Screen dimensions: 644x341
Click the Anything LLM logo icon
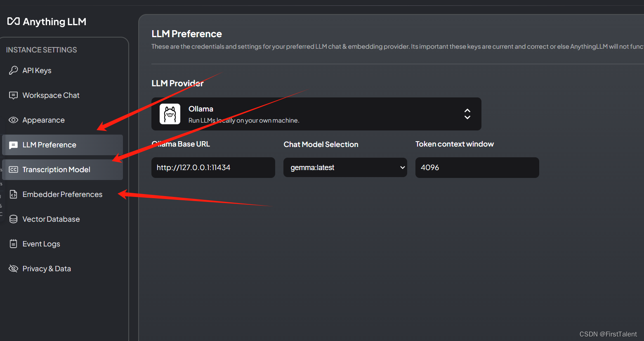click(x=14, y=21)
